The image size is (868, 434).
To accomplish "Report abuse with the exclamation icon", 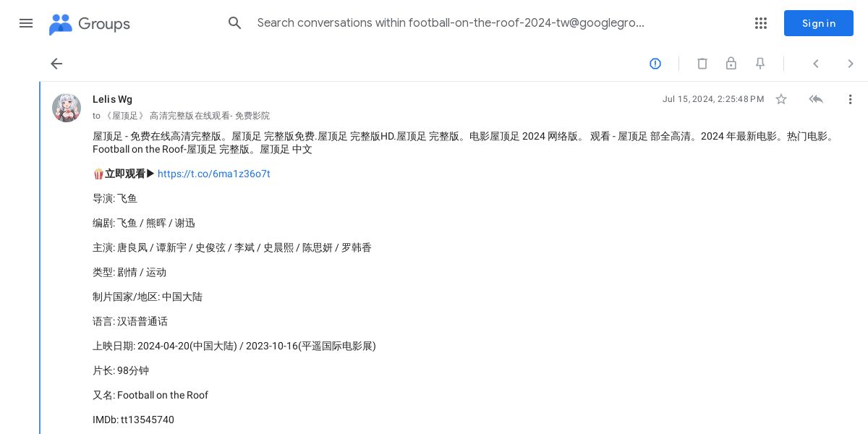I will pyautogui.click(x=655, y=64).
